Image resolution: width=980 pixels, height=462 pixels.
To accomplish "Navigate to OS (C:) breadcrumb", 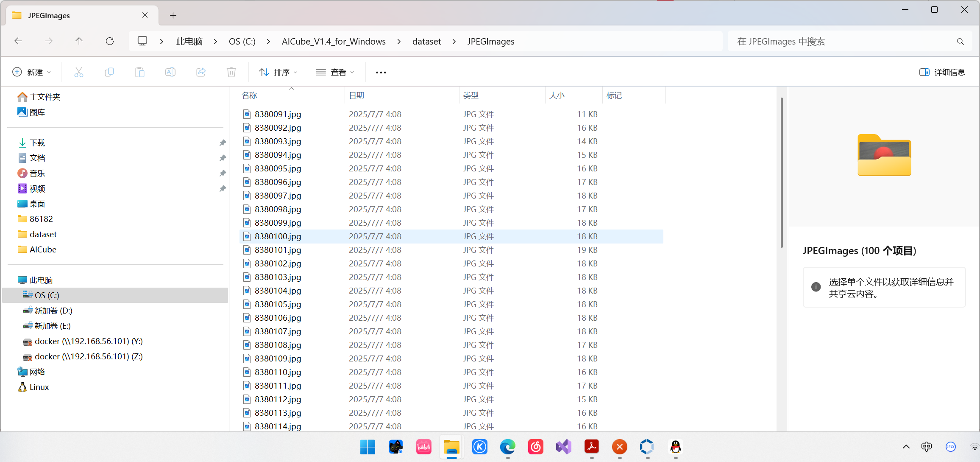I will tap(242, 42).
